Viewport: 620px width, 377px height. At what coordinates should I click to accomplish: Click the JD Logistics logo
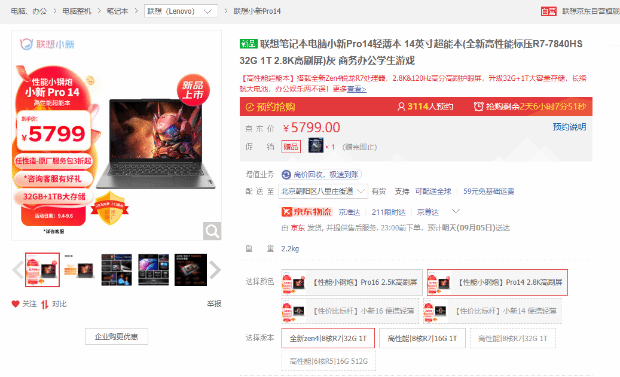coord(306,212)
